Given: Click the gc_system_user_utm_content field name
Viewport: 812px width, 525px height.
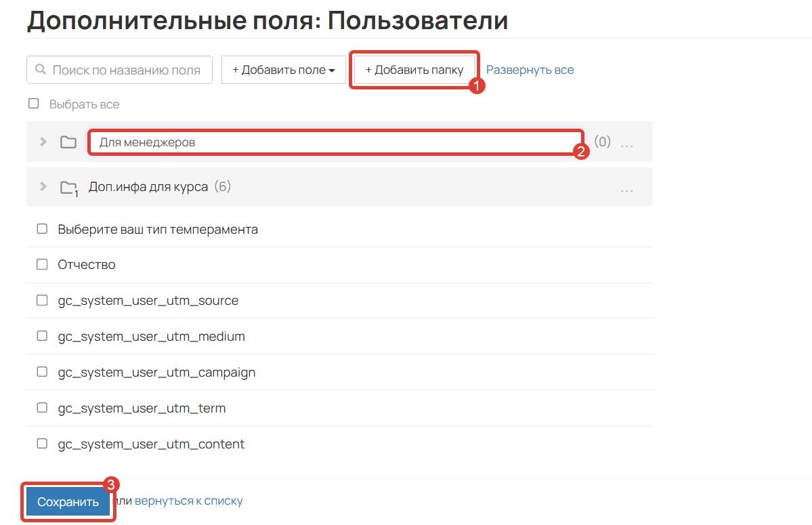Looking at the screenshot, I should tap(151, 444).
